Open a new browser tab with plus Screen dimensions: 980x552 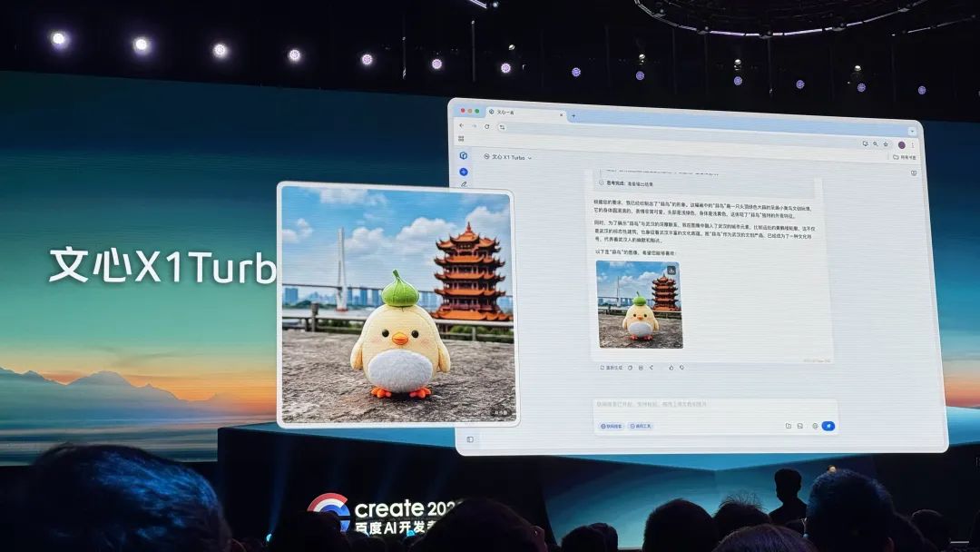coord(573,115)
